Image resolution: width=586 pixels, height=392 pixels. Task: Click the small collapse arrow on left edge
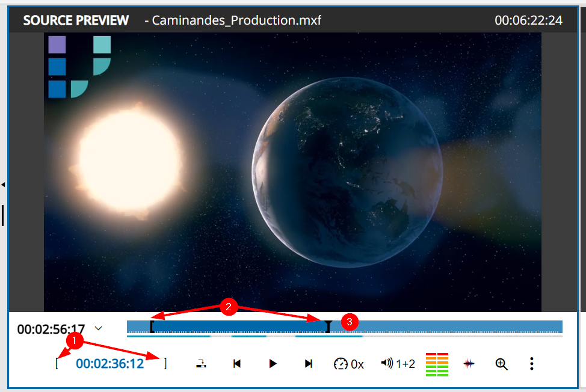click(3, 185)
